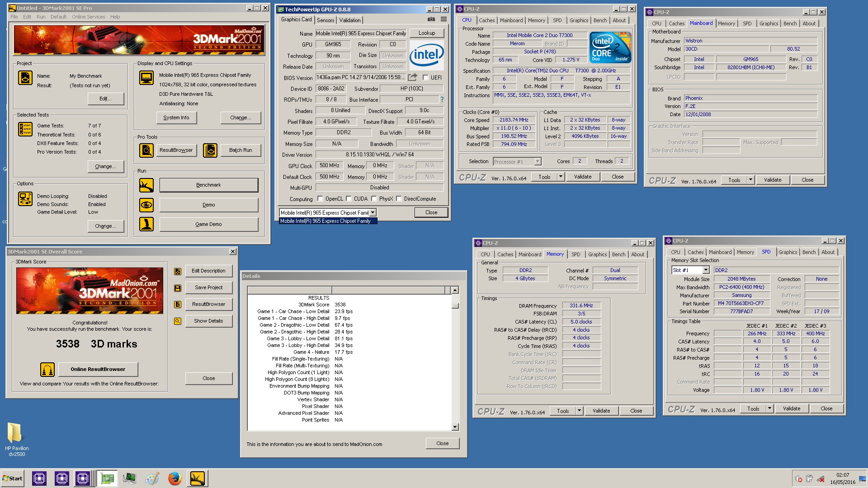The image size is (868, 488).
Task: Click the GPU-Z screenshot camera icon
Action: tap(431, 19)
